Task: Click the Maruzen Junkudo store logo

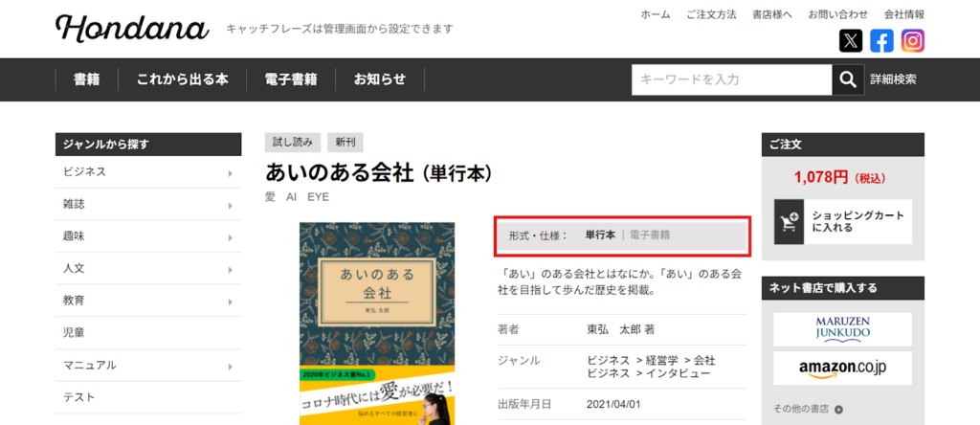Action: (842, 328)
